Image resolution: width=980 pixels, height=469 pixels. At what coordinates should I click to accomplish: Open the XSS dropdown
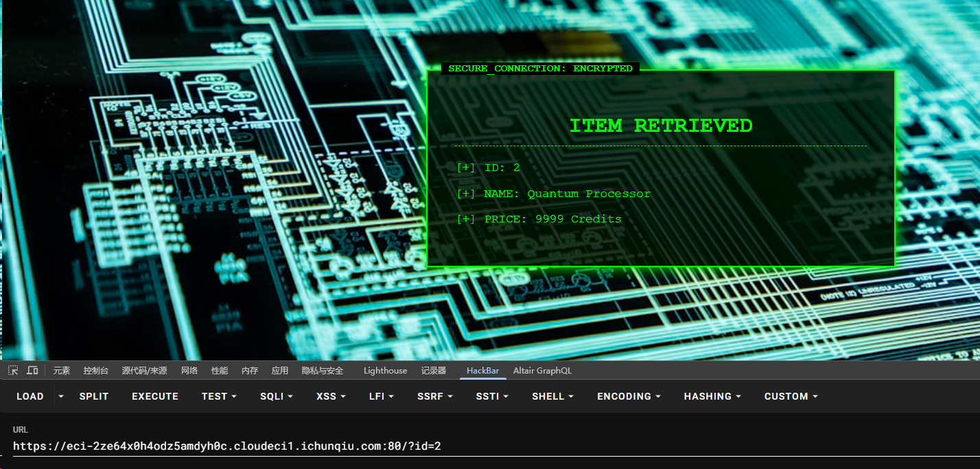coord(331,396)
